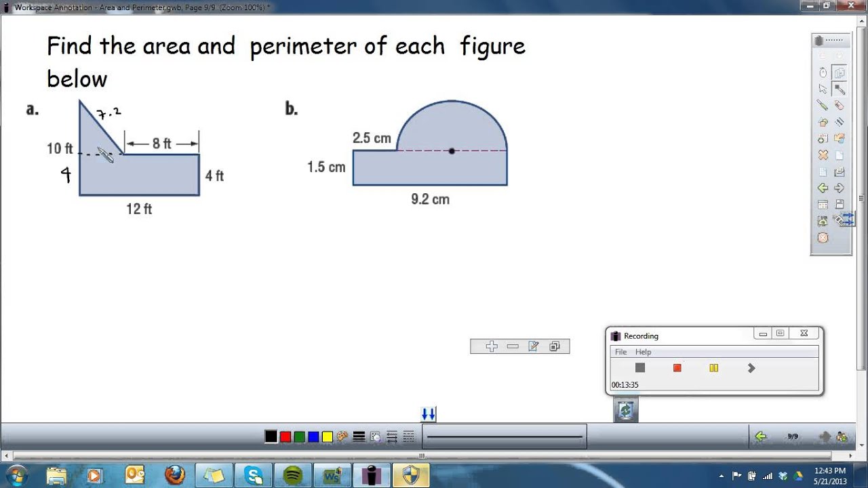Click the minus icon in the small object toolbar

(513, 346)
